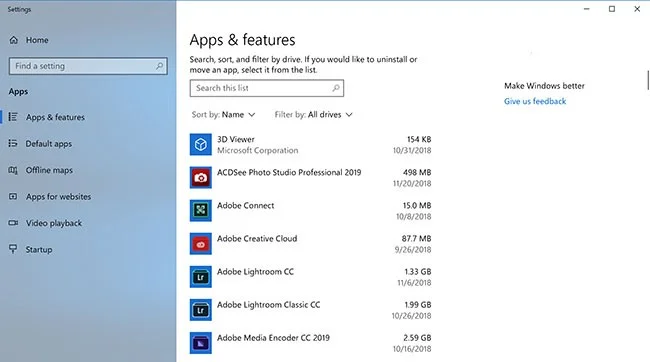Click the Adobe Lightroom Classic CC icon
Screen dimensions: 650x362
(x=201, y=310)
